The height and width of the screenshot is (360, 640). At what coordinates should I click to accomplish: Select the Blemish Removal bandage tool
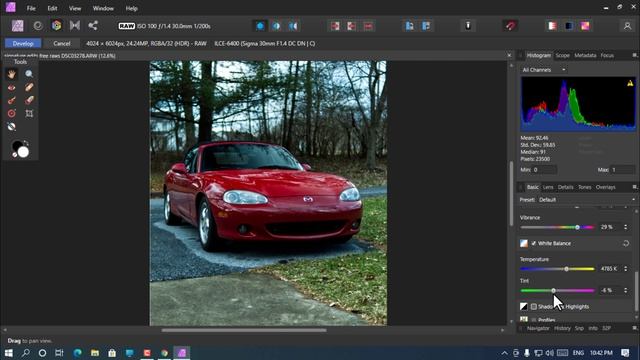[x=29, y=87]
